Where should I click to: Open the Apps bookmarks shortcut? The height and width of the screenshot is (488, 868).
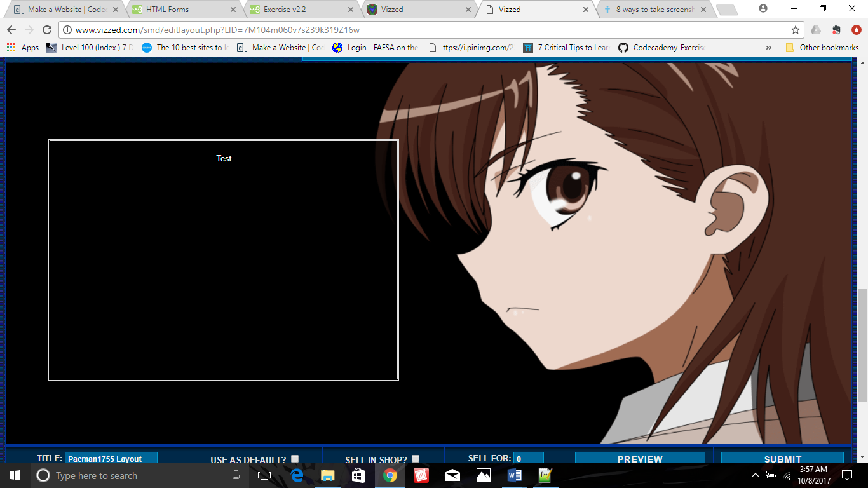click(x=23, y=48)
